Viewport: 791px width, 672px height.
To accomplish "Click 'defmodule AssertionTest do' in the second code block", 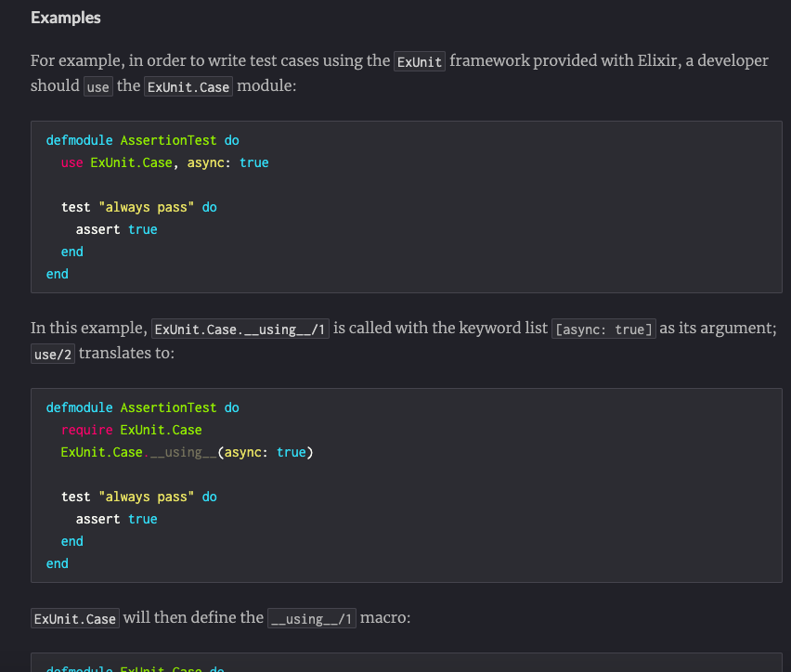I will coord(143,407).
